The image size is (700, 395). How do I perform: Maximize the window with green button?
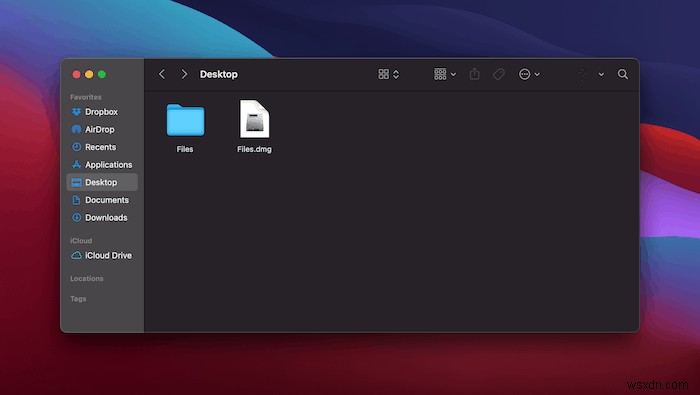coord(102,74)
